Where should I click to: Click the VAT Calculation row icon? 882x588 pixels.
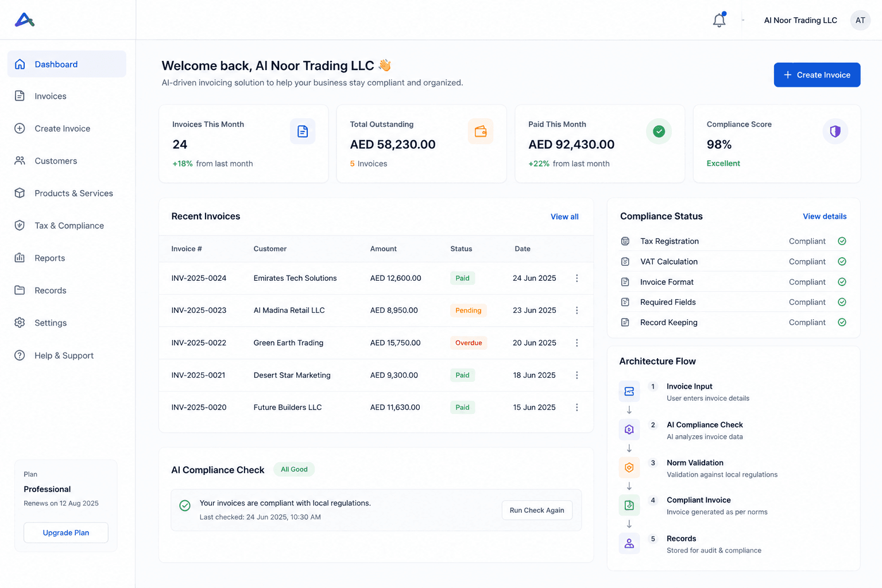click(625, 261)
